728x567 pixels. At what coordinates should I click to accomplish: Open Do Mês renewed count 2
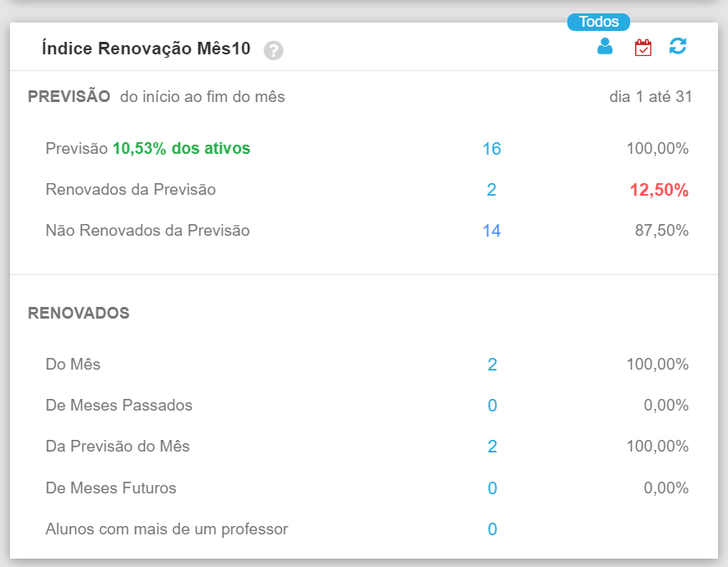point(492,365)
